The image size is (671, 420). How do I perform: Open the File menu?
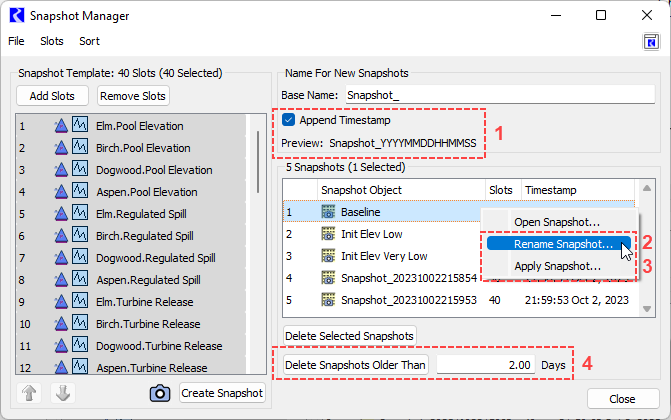point(17,41)
